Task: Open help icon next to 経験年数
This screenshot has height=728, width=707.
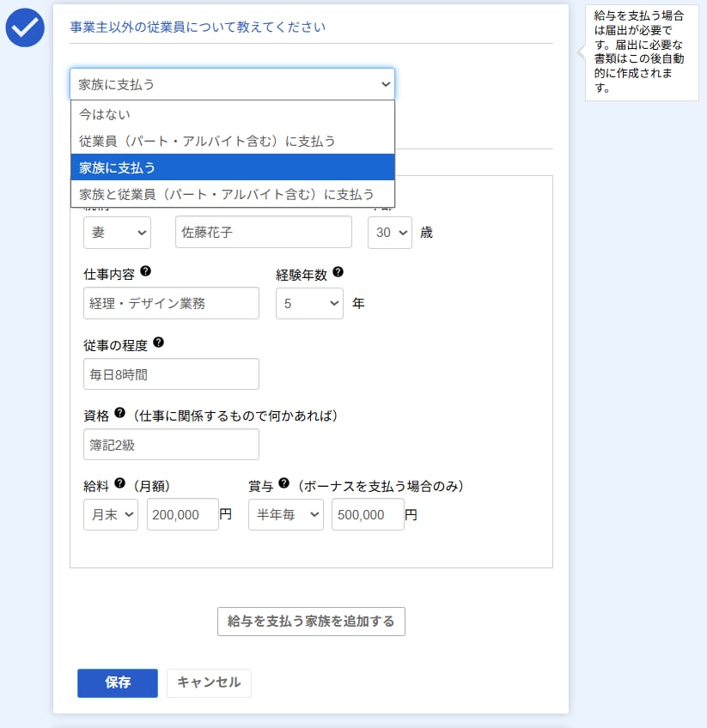Action: (338, 272)
